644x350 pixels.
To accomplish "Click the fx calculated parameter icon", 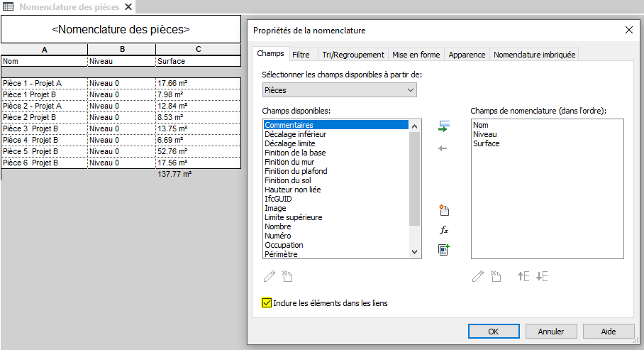I will coord(444,230).
